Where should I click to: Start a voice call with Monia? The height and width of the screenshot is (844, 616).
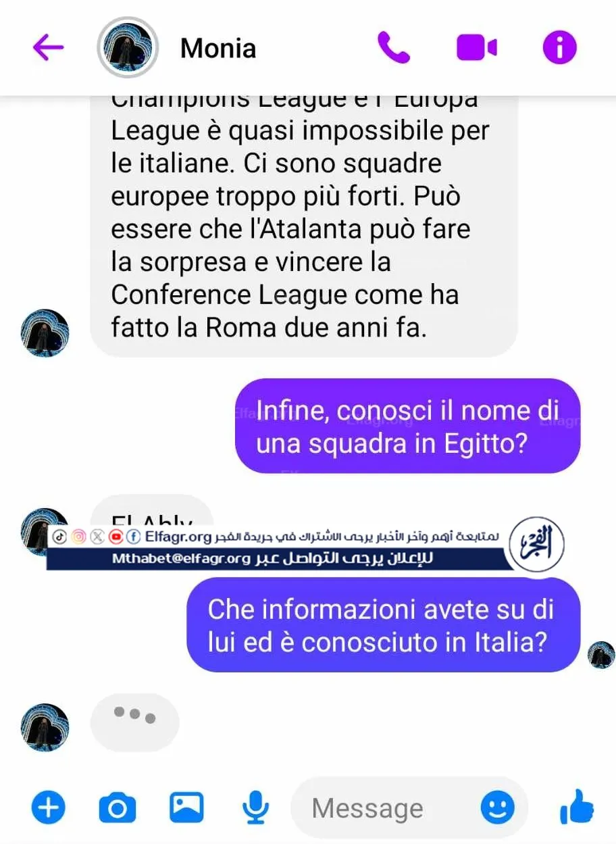394,48
